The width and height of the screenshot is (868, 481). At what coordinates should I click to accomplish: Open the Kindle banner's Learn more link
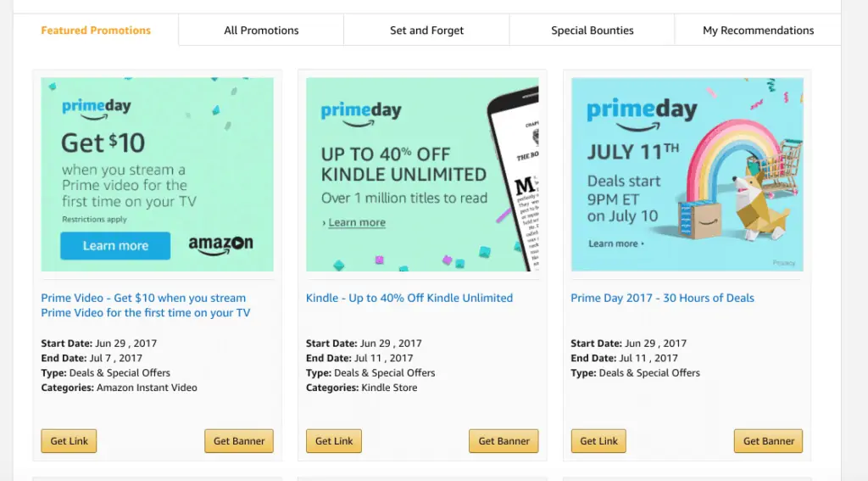coord(356,223)
